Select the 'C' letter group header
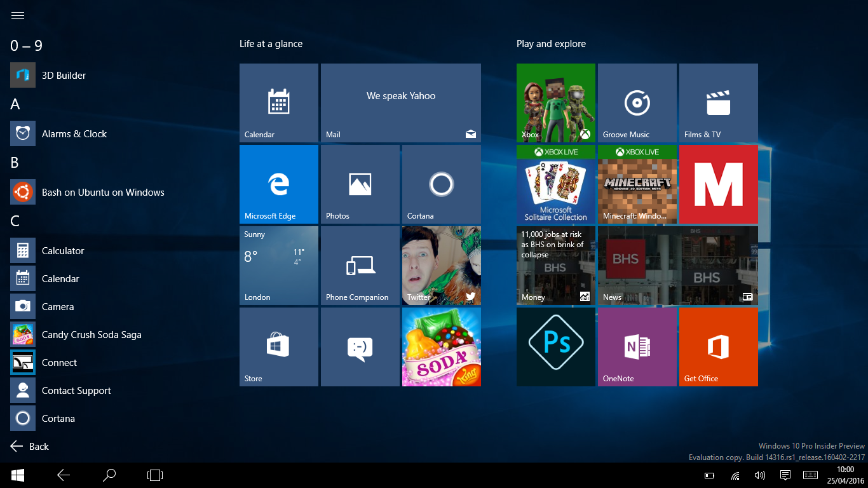Screen dimensions: 868x488 (x=15, y=221)
